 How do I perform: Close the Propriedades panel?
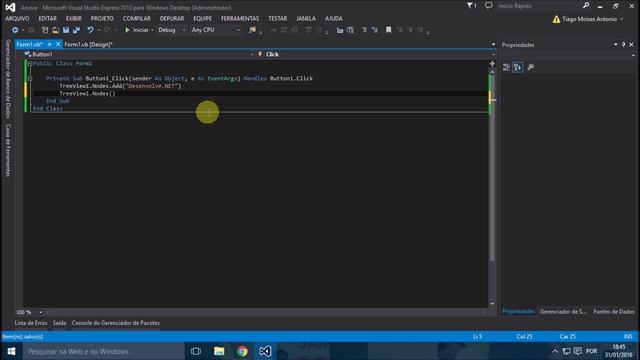click(x=631, y=44)
